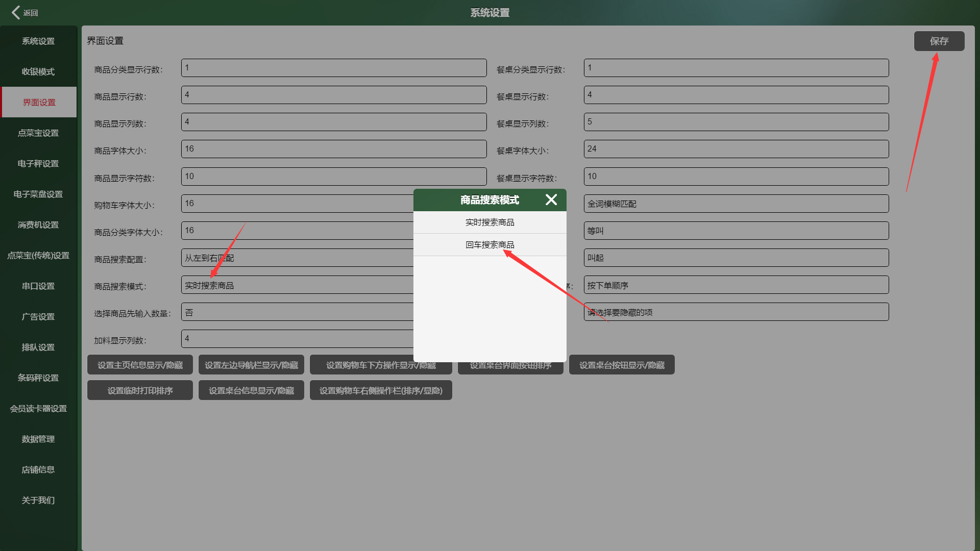Close the 商品搜索模式 popup
This screenshot has width=980, height=551.
coord(551,199)
